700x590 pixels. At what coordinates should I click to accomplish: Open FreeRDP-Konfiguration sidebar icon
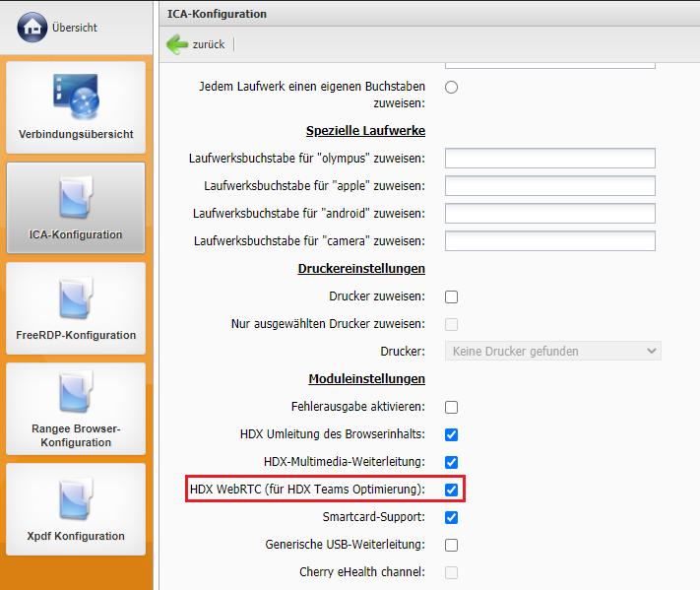(x=76, y=297)
